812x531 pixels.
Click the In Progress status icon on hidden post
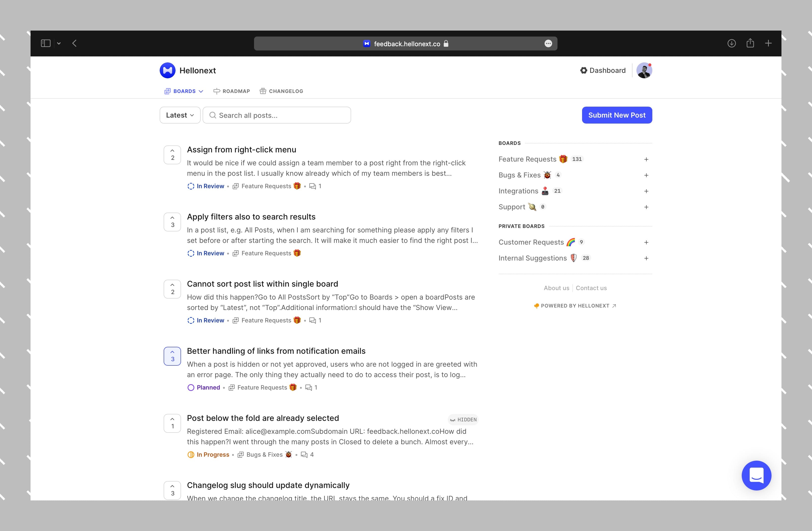pyautogui.click(x=190, y=454)
